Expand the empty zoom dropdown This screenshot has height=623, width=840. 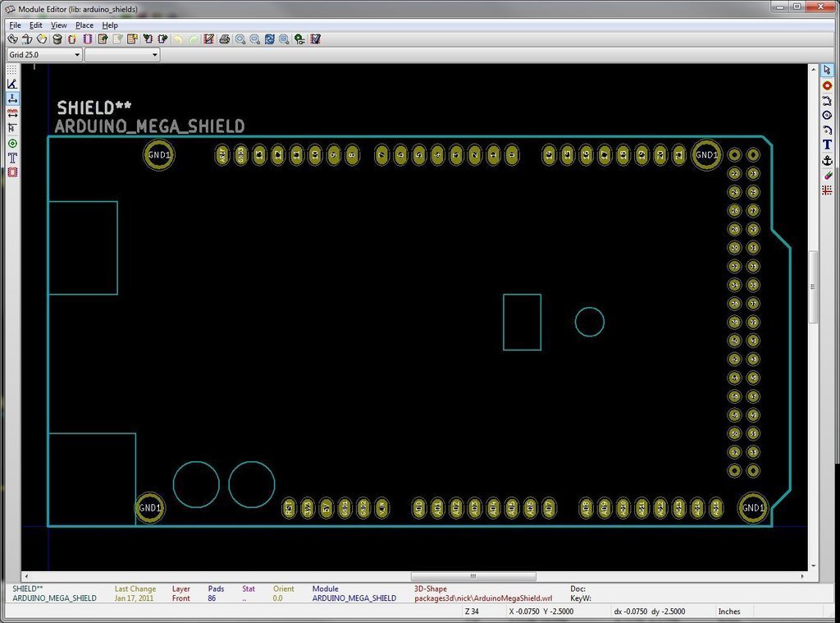point(122,55)
